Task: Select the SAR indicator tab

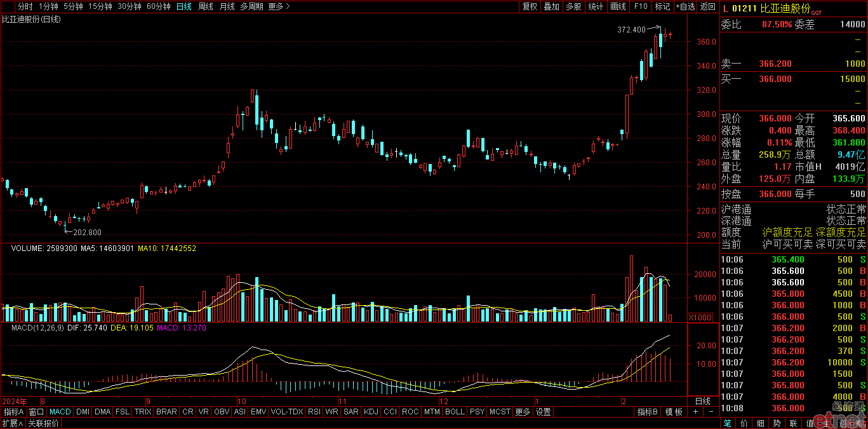Action: tap(351, 412)
